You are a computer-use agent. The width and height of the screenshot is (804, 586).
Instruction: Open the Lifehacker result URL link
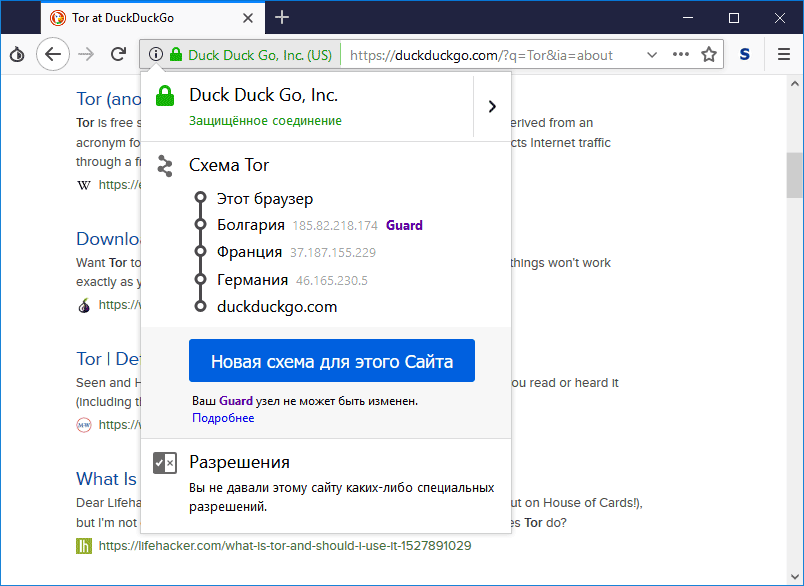point(285,545)
